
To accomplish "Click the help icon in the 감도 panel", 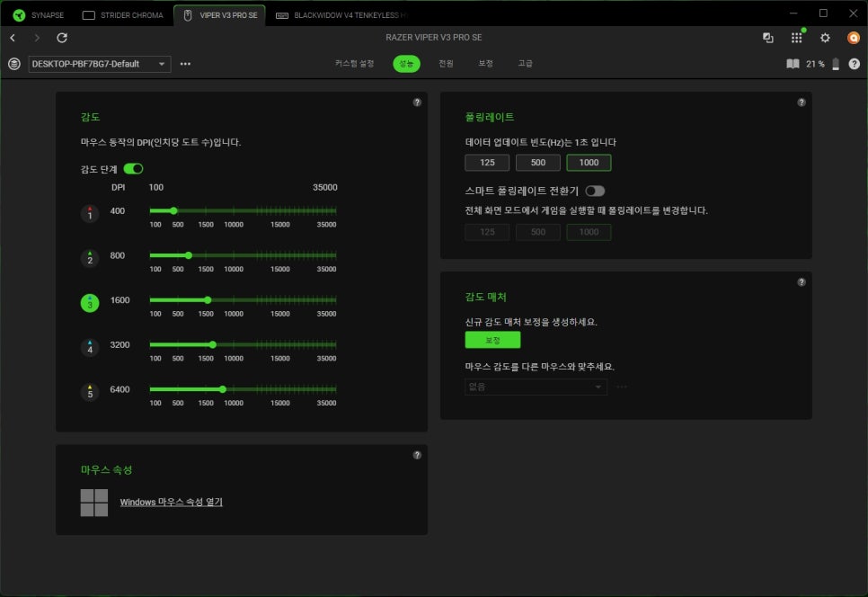I will coord(417,102).
